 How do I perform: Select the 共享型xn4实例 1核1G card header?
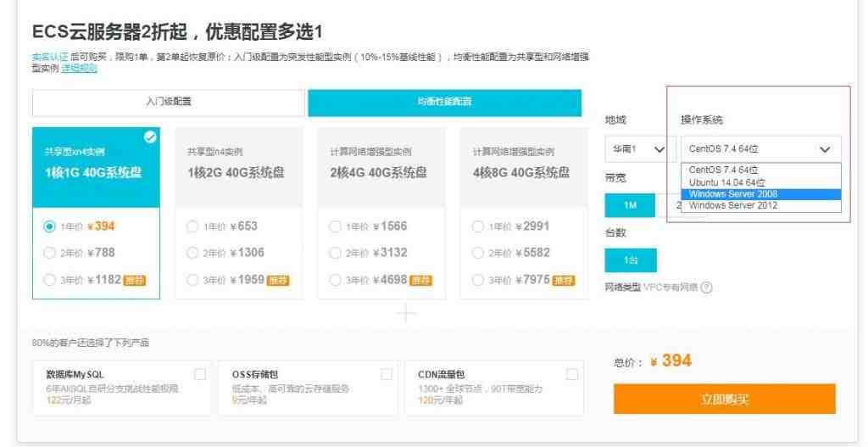tap(97, 167)
